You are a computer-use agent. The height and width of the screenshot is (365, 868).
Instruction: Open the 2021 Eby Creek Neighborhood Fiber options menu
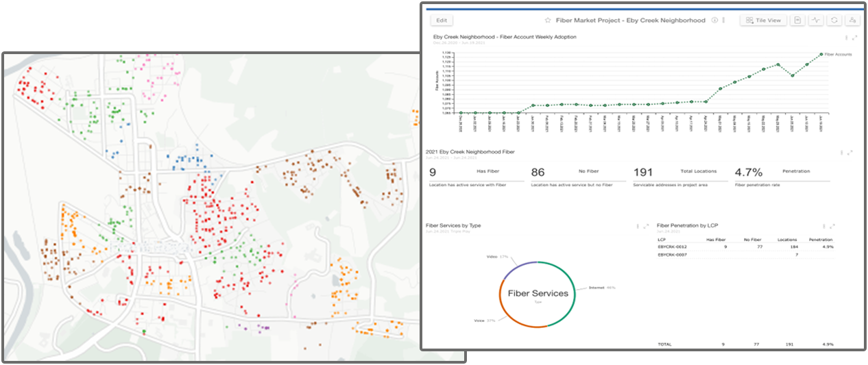842,153
